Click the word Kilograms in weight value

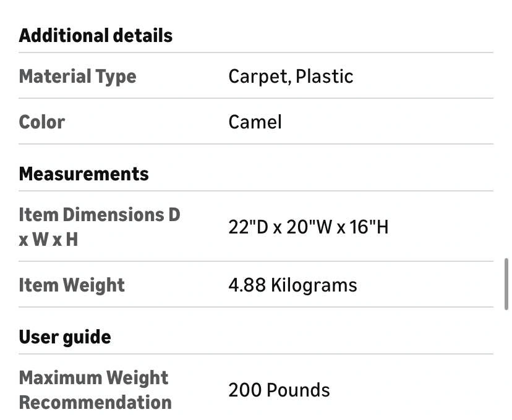[x=314, y=285]
